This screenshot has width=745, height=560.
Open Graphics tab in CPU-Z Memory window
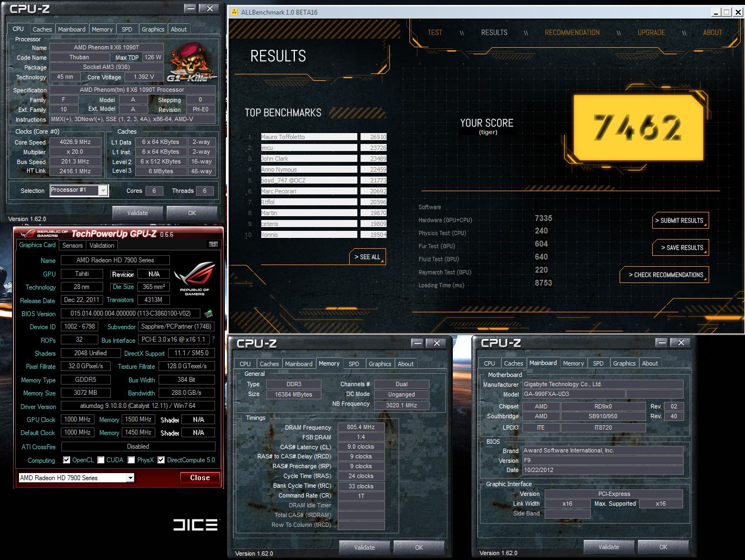pos(380,364)
